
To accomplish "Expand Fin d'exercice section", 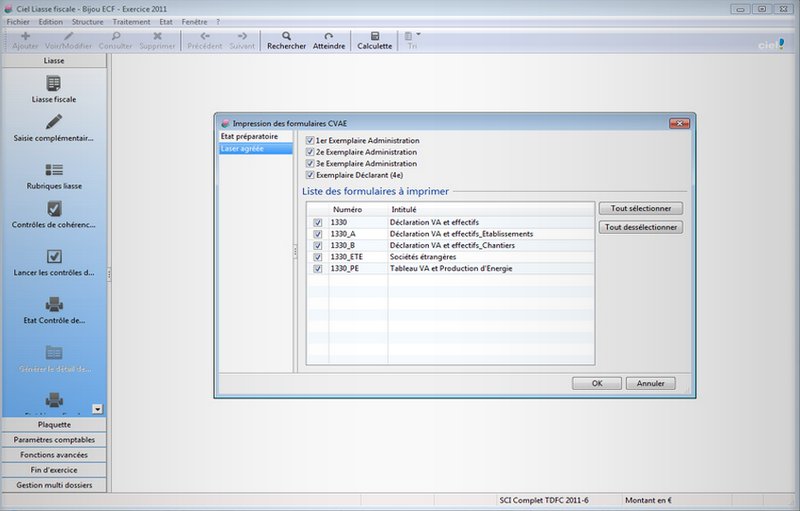I will (x=54, y=470).
